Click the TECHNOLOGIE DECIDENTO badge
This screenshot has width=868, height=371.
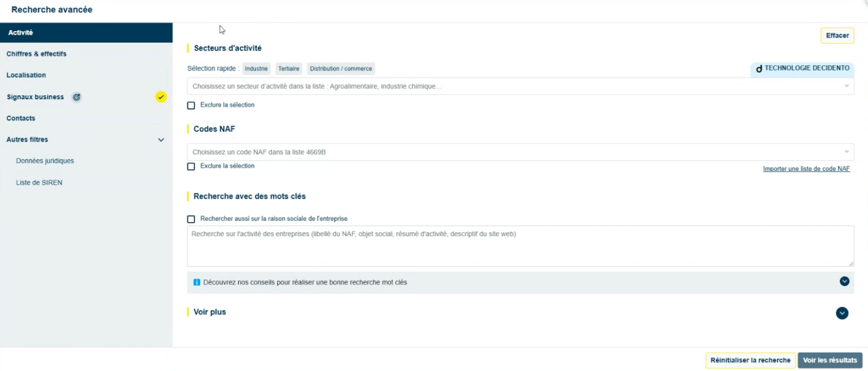(803, 69)
